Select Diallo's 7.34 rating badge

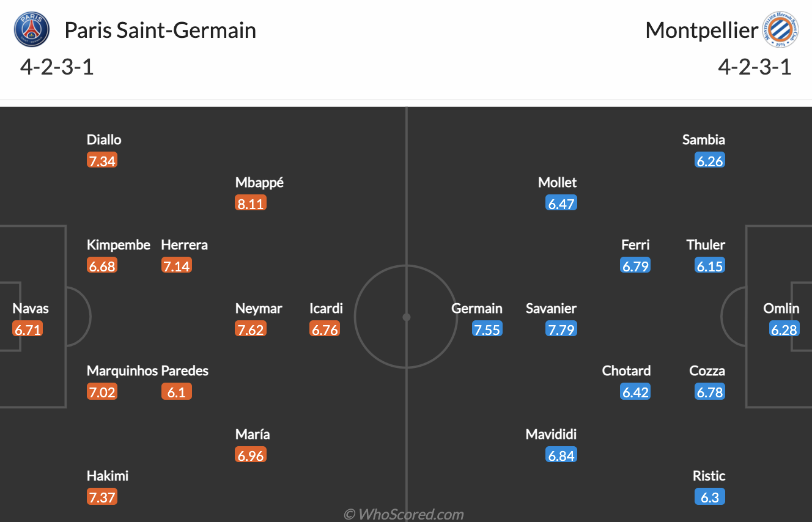(x=102, y=161)
